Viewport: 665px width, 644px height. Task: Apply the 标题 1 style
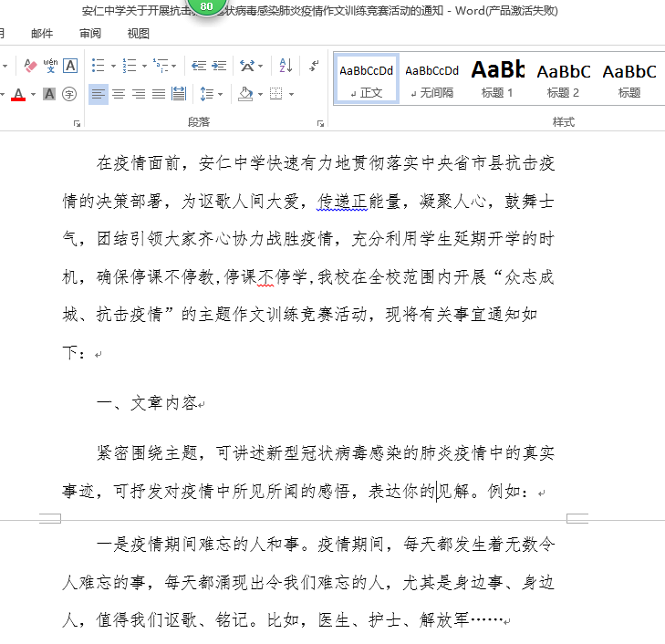[x=497, y=79]
